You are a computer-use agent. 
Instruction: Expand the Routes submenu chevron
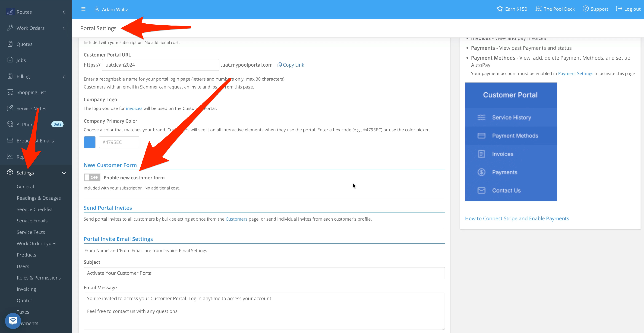[64, 12]
